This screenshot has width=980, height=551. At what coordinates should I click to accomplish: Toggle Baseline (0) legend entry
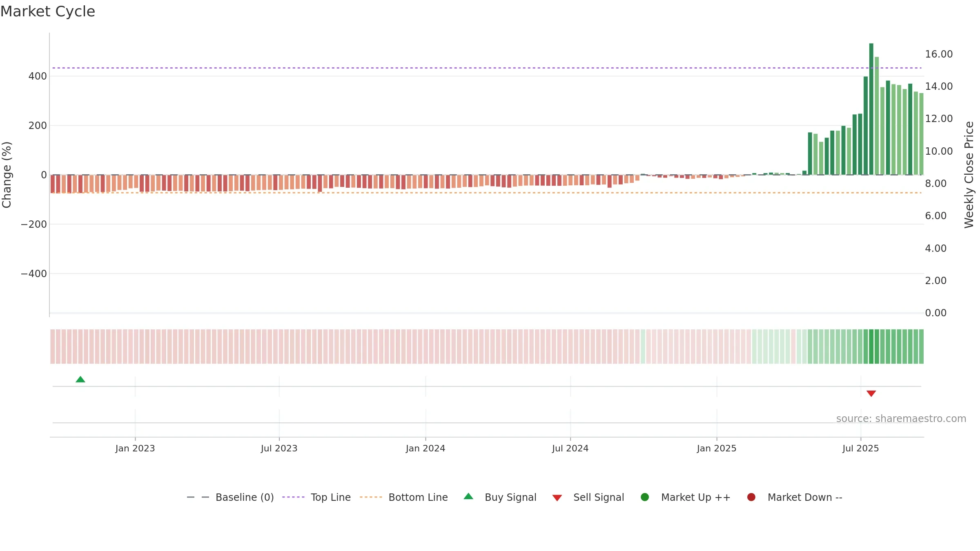(230, 497)
